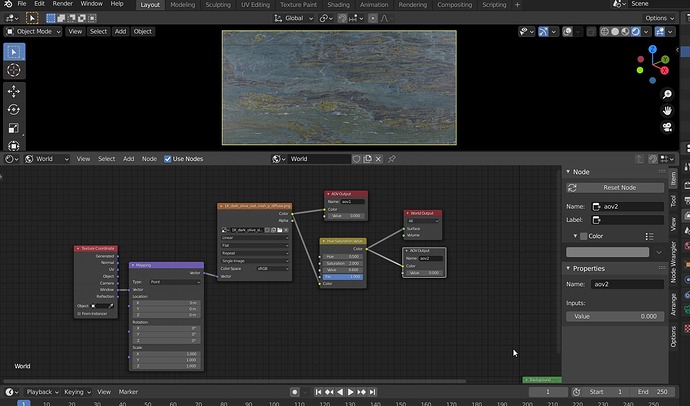The height and width of the screenshot is (406, 690).
Task: Toggle snapping magnet button
Action: [x=343, y=18]
